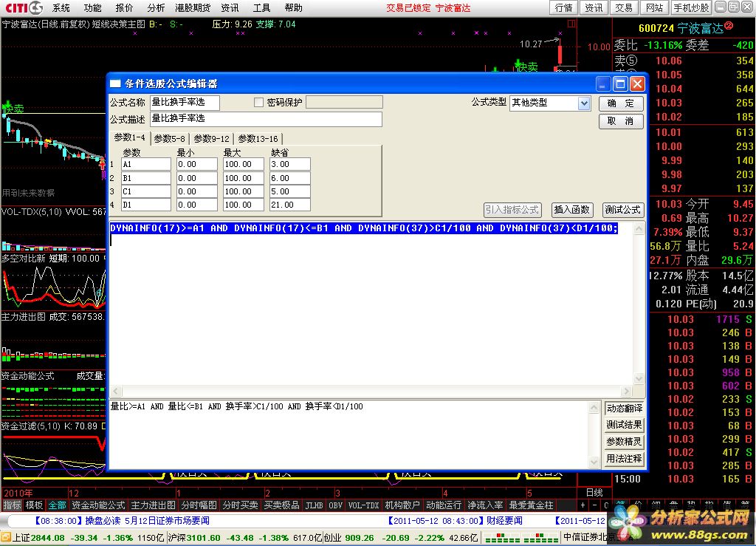Switch to the 参数5-8 tab
Image resolution: width=756 pixels, height=546 pixels.
pos(169,138)
